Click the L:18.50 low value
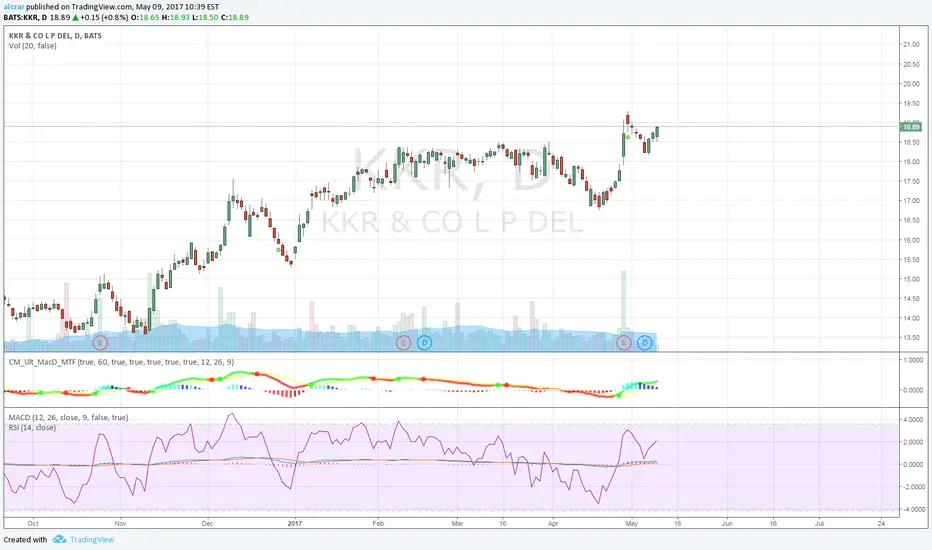The image size is (932, 550). pos(206,17)
